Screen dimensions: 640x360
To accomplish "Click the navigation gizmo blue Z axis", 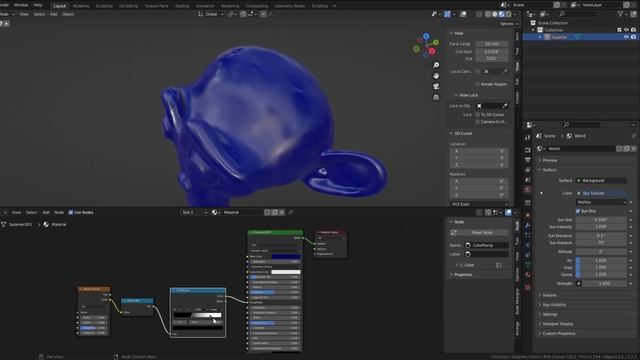I will [426, 36].
